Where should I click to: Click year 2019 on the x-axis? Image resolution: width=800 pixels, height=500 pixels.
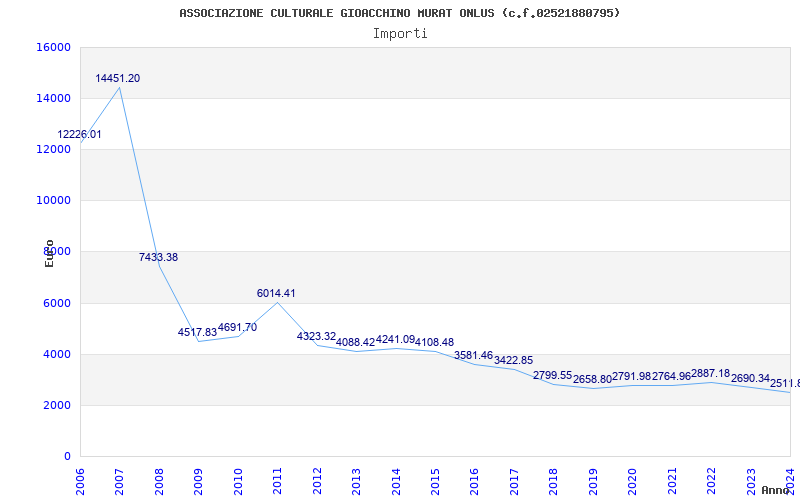[593, 481]
